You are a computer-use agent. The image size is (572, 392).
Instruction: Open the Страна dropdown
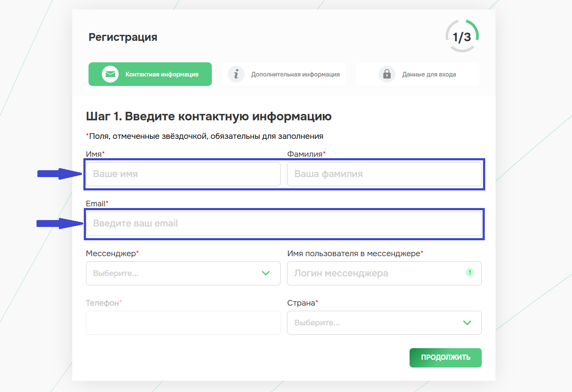(384, 323)
